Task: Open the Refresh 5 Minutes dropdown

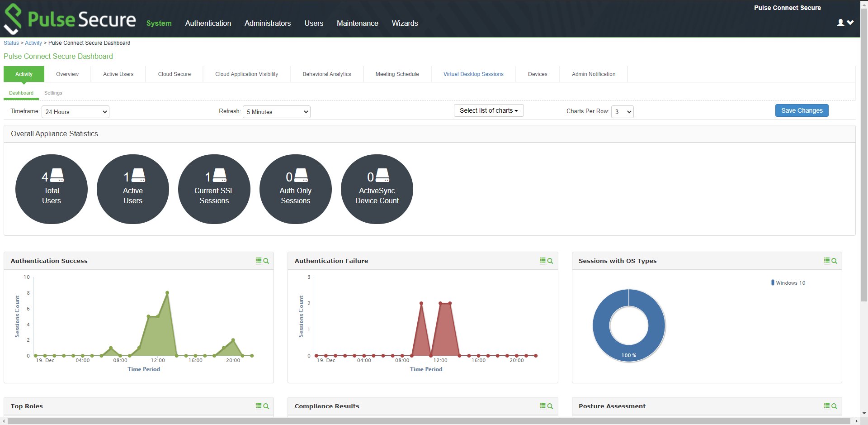Action: (x=277, y=112)
